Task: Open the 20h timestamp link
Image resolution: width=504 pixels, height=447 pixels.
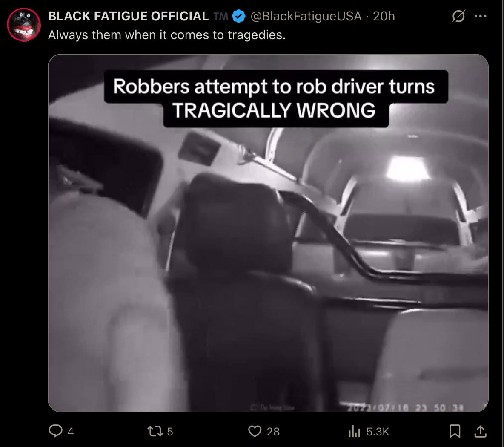Action: (384, 16)
